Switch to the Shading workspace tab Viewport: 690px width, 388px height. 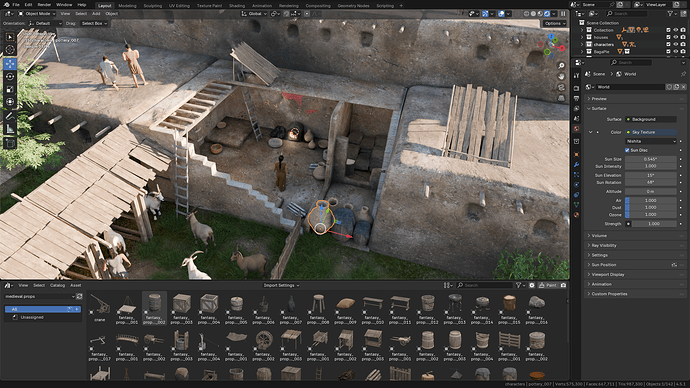pyautogui.click(x=237, y=6)
